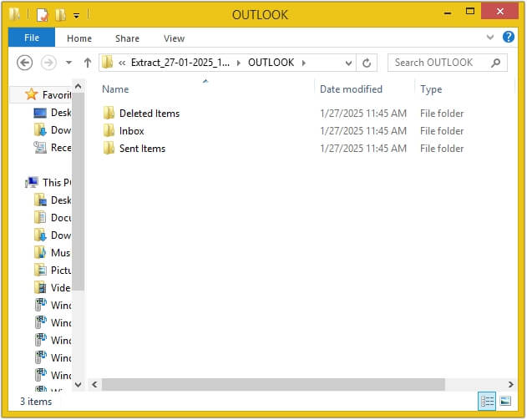The width and height of the screenshot is (527, 420).
Task: Sort by Date modified column
Action: [x=351, y=89]
